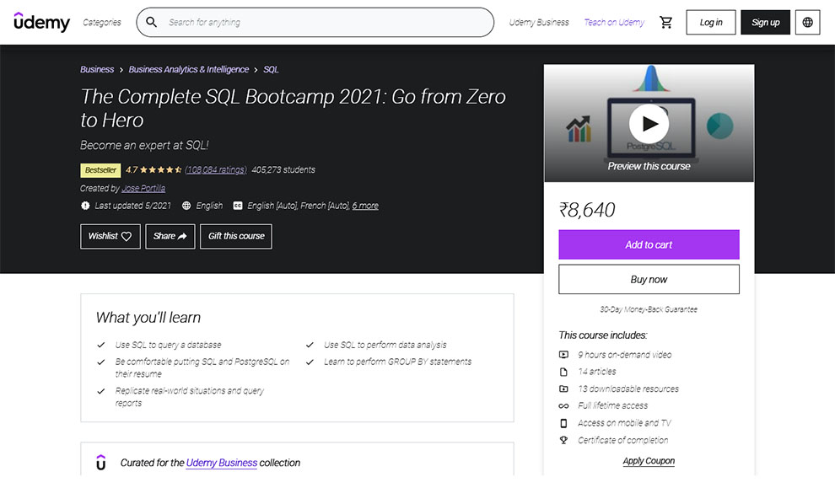
Task: Click the star rating icons
Action: click(x=161, y=170)
